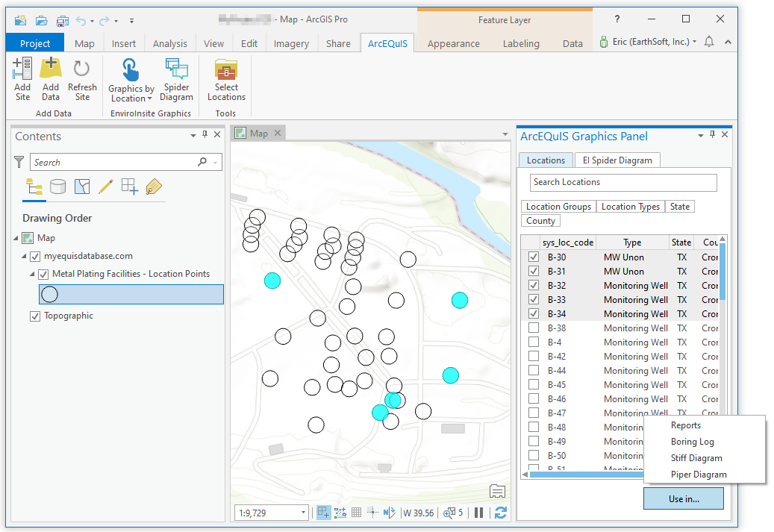Open Graphics by Location tool
Viewport: 774px width, 532px height.
(x=131, y=80)
